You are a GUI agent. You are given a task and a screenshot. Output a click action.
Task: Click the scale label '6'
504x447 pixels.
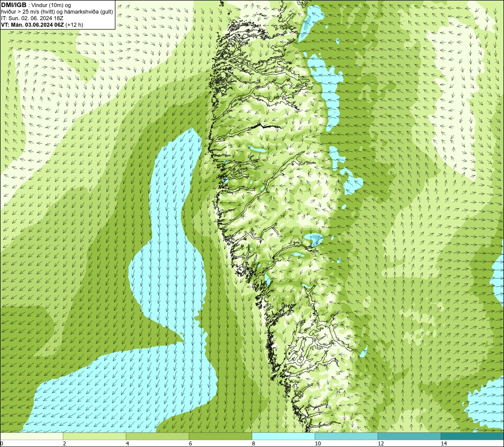click(x=191, y=444)
